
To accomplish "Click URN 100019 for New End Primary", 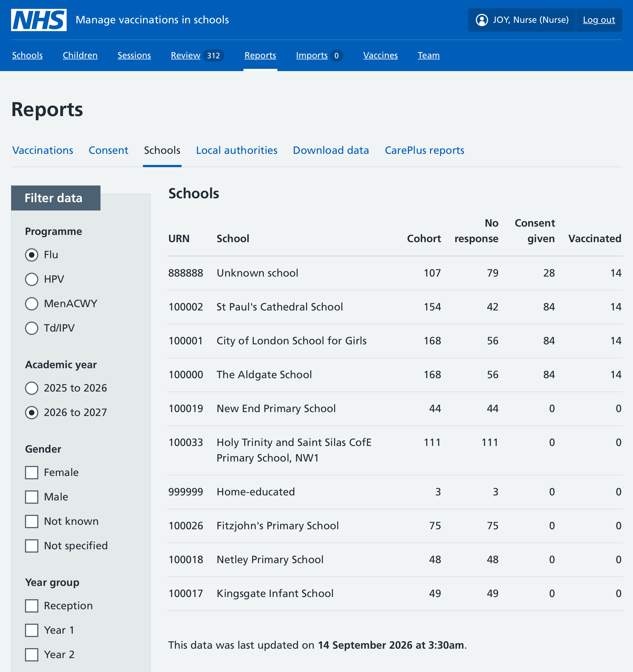I will coord(186,408).
